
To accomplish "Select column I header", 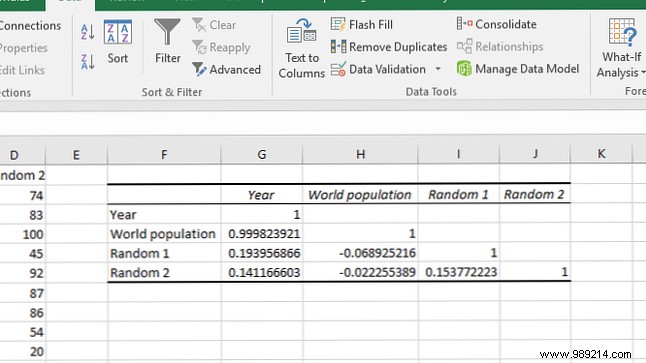I will pyautogui.click(x=459, y=155).
